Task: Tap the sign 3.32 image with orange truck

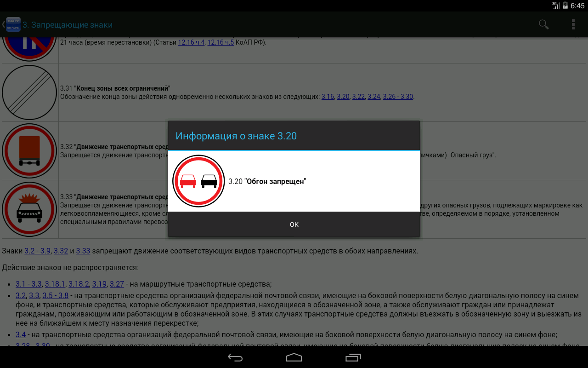Action: (x=29, y=151)
